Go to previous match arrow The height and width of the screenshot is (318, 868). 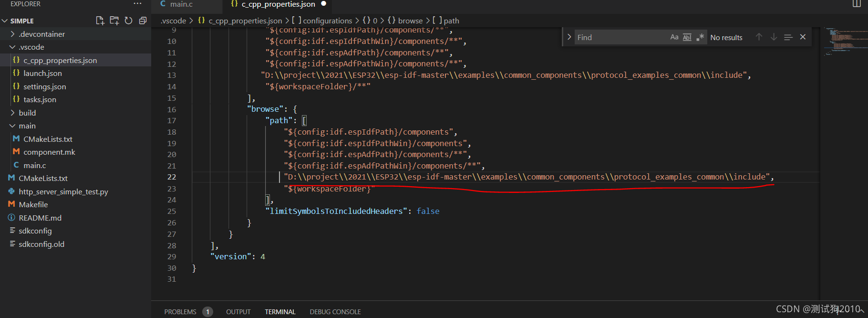(759, 37)
